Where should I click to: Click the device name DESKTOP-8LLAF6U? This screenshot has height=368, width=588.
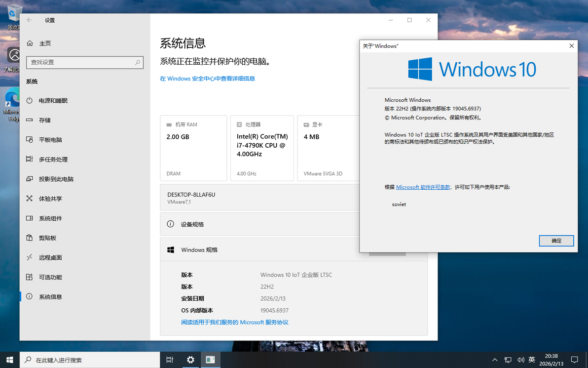(x=191, y=195)
